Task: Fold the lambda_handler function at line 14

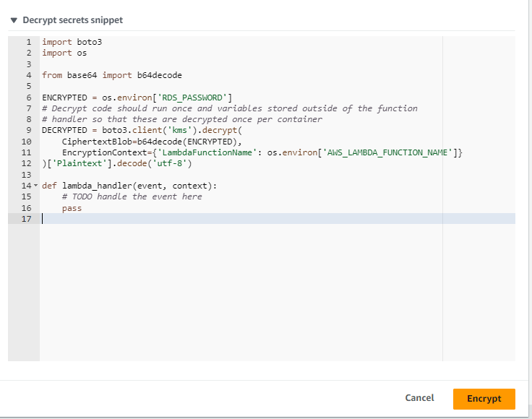Action: [36, 186]
